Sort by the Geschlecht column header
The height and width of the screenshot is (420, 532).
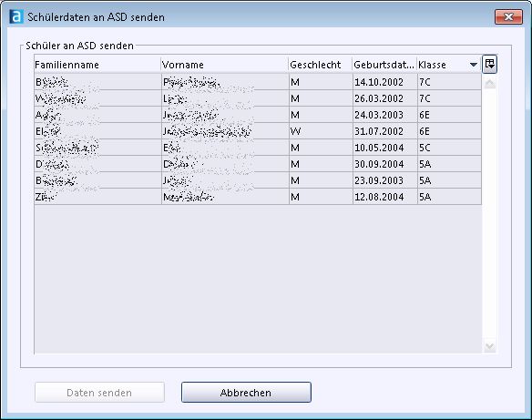click(x=321, y=65)
